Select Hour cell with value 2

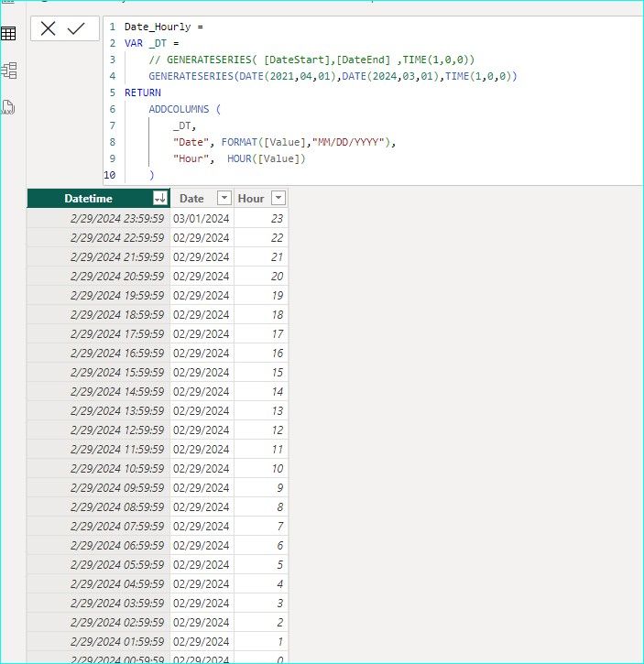261,623
